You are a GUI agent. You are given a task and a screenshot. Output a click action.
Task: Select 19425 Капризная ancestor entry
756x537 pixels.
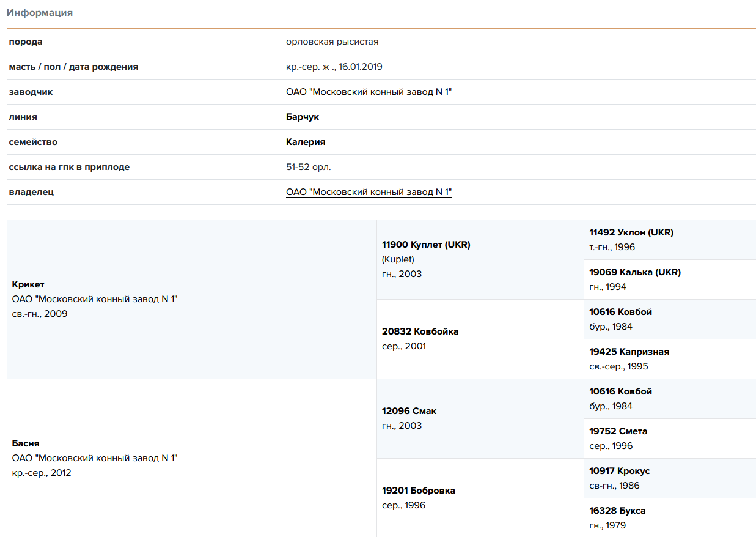(629, 352)
